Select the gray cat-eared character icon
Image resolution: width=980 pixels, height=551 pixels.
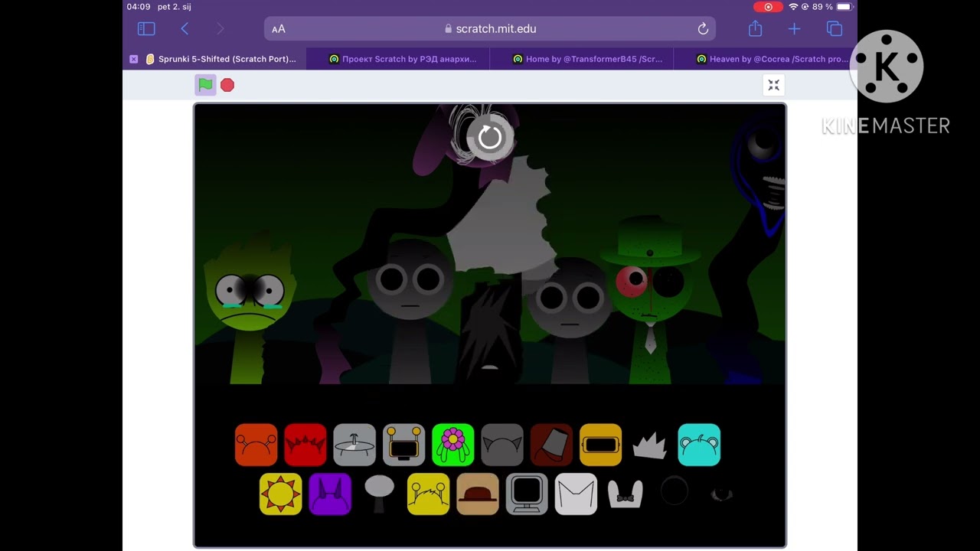(502, 445)
